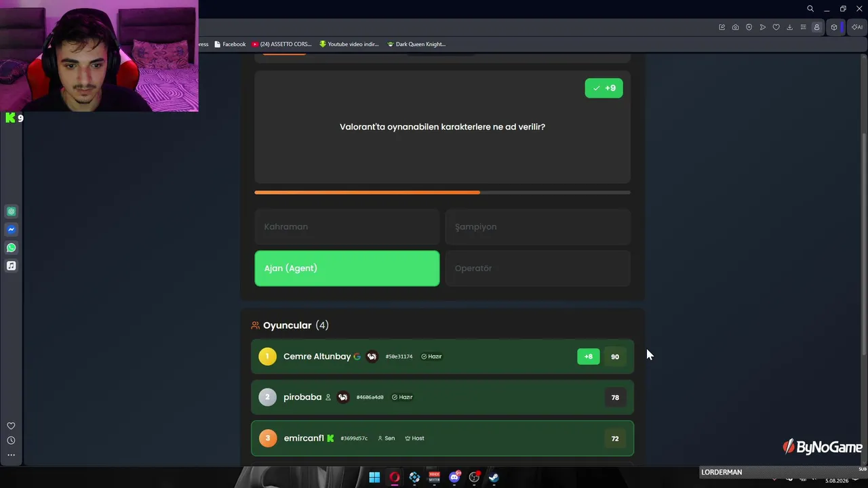868x488 pixels.
Task: Open WhatsApp in the browser sidebar
Action: tap(11, 247)
